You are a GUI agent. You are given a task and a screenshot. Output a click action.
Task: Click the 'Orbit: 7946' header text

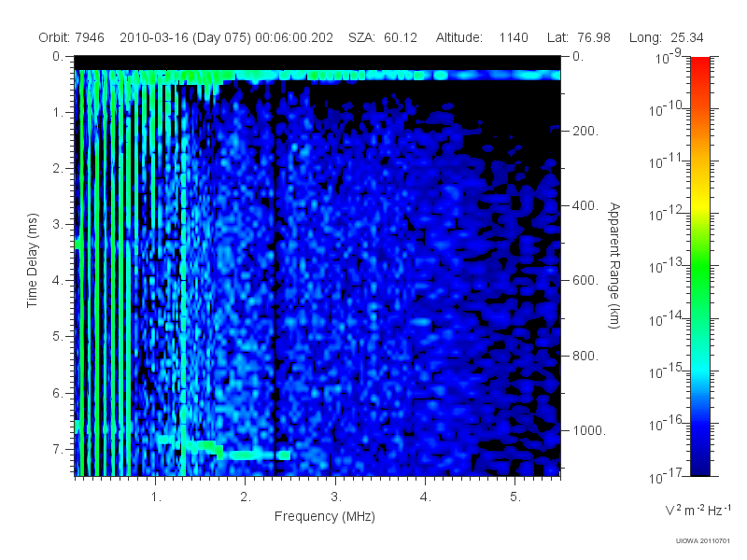pos(72,37)
